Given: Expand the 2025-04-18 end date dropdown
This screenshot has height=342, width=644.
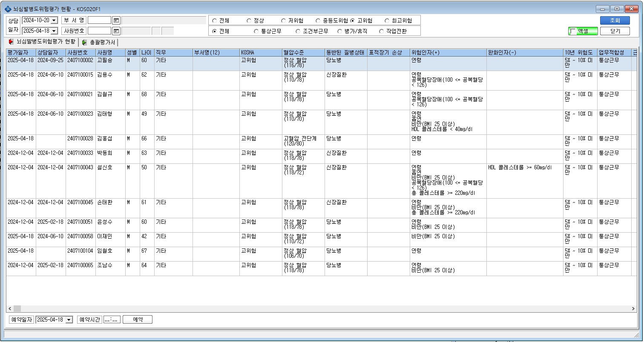Looking at the screenshot, I should click(x=54, y=31).
